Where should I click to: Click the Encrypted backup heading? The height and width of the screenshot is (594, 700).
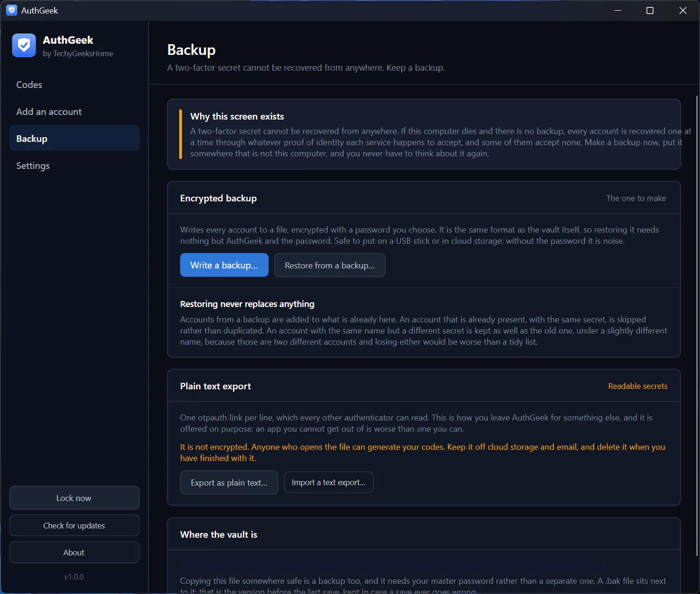coord(218,198)
